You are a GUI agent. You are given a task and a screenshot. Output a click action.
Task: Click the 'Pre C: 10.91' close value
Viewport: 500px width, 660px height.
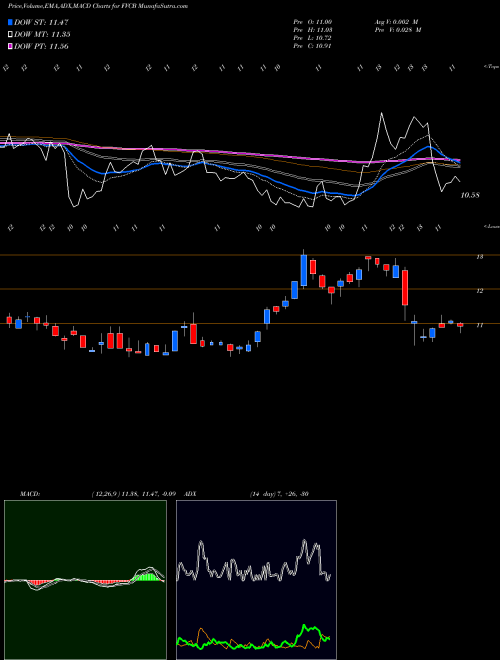tap(313, 46)
